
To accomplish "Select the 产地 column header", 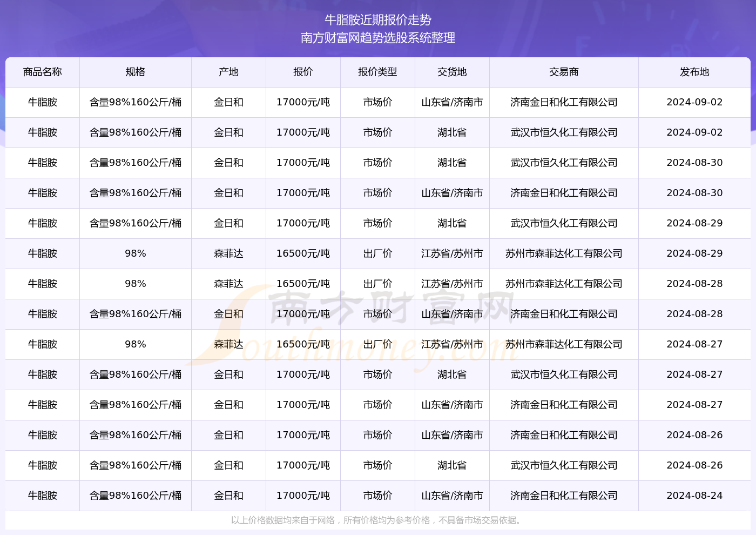I will [229, 72].
